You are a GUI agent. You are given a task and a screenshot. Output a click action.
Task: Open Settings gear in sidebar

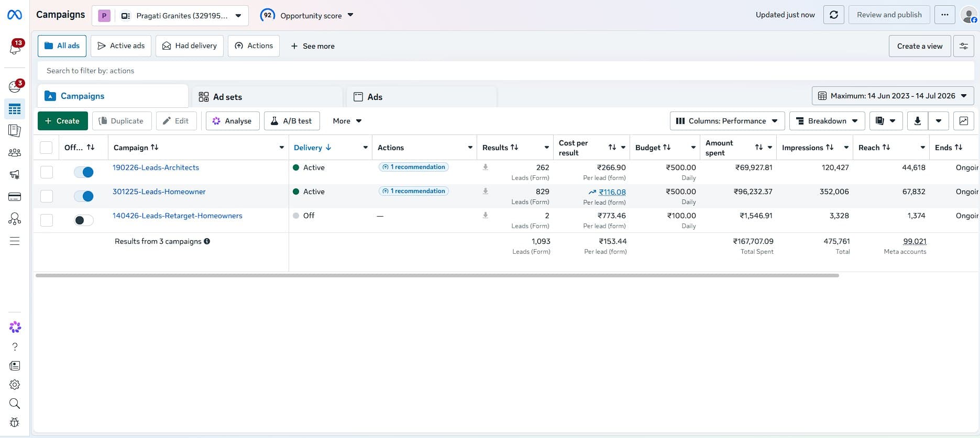pos(15,385)
